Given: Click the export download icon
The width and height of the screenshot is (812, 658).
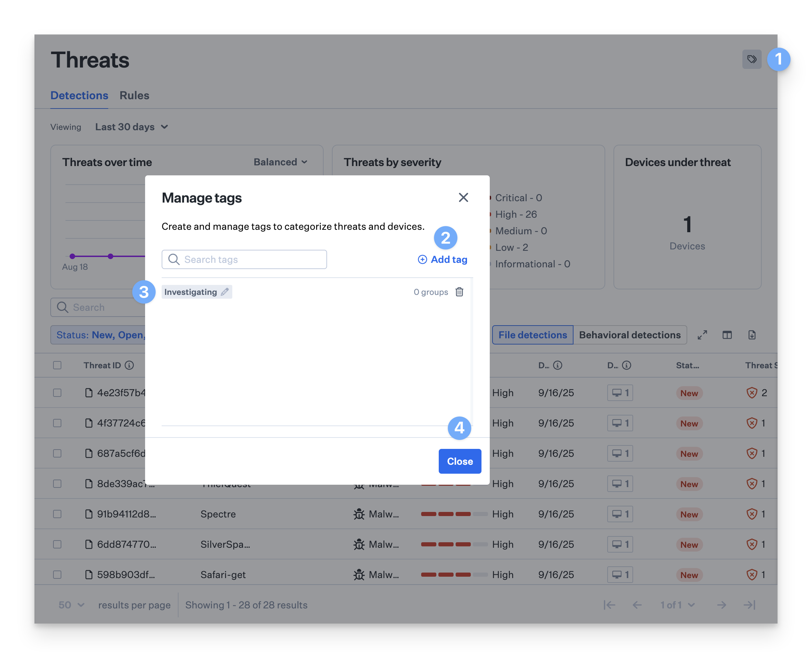Looking at the screenshot, I should [x=752, y=335].
